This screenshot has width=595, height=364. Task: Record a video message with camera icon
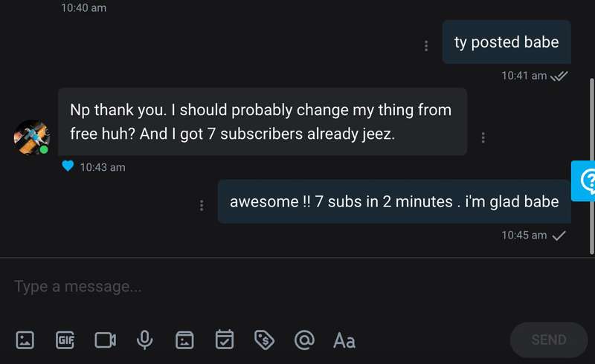pos(105,340)
